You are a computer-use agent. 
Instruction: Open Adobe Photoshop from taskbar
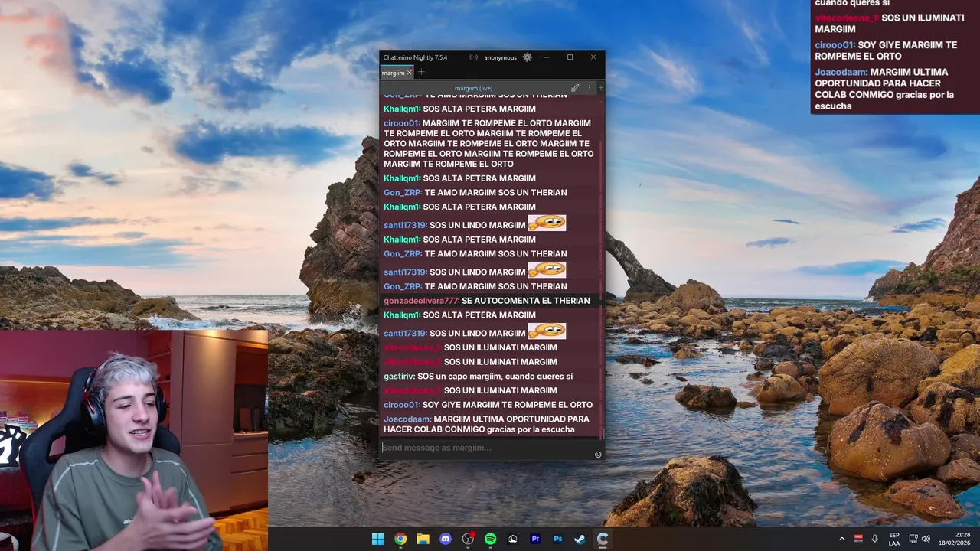(558, 539)
